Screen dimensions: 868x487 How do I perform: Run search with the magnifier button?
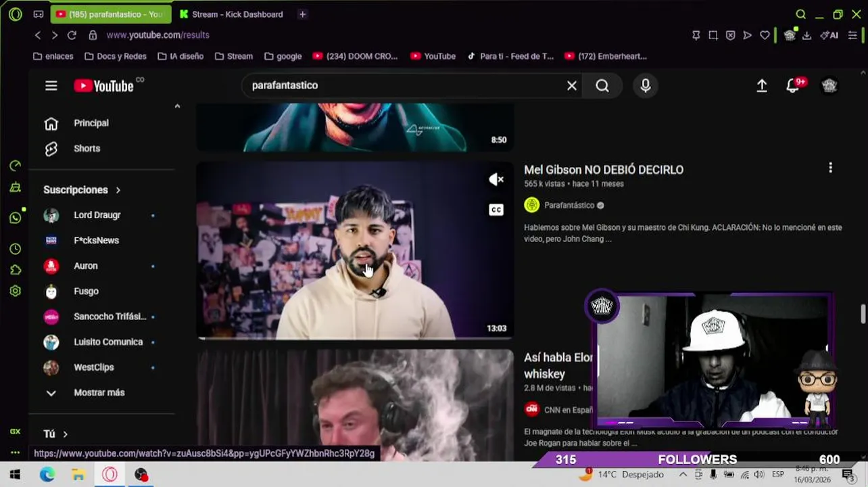[x=602, y=86]
